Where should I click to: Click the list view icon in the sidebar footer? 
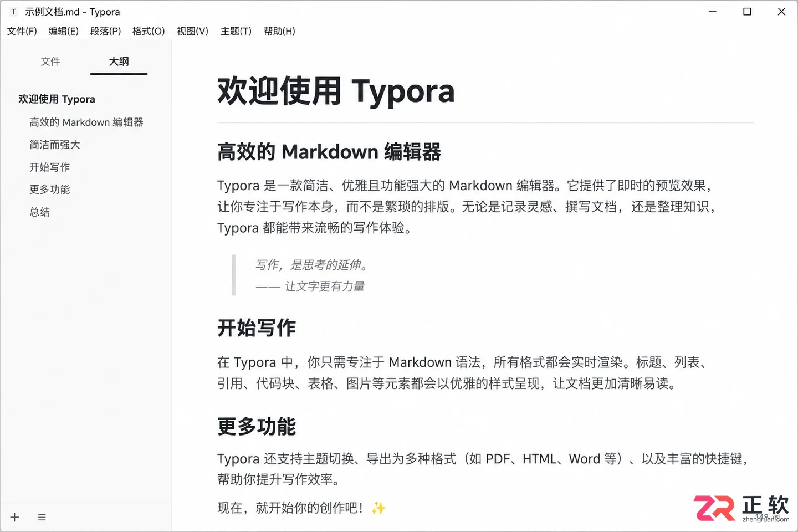pos(42,517)
